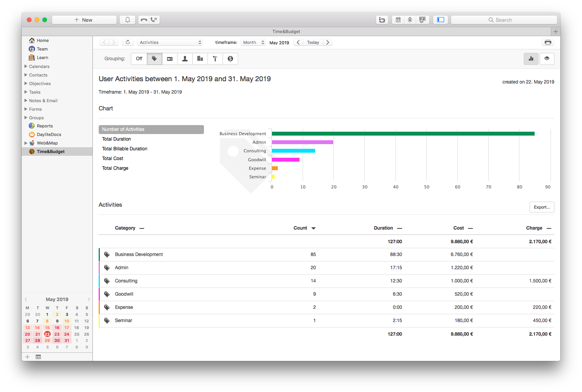Open the Activities report dropdown
This screenshot has height=392, width=582.
[x=170, y=42]
